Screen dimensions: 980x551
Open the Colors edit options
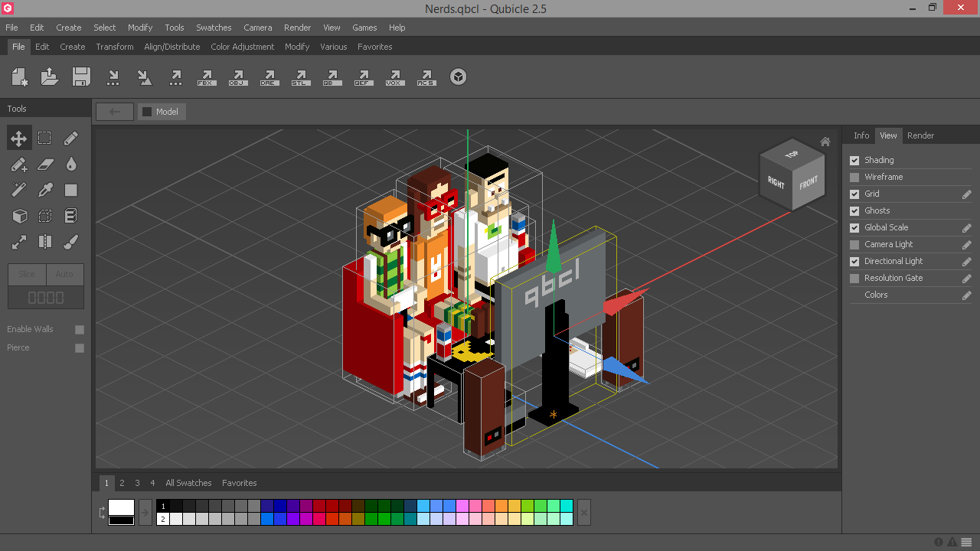click(x=966, y=296)
